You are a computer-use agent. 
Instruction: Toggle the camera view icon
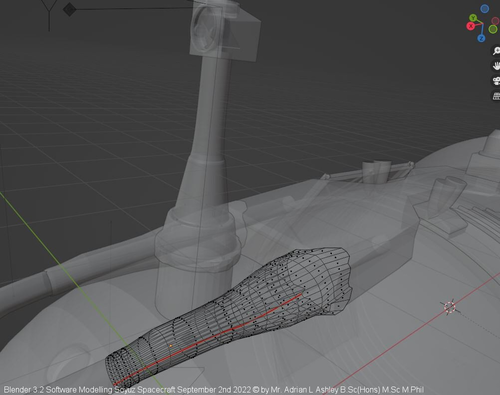click(x=496, y=81)
